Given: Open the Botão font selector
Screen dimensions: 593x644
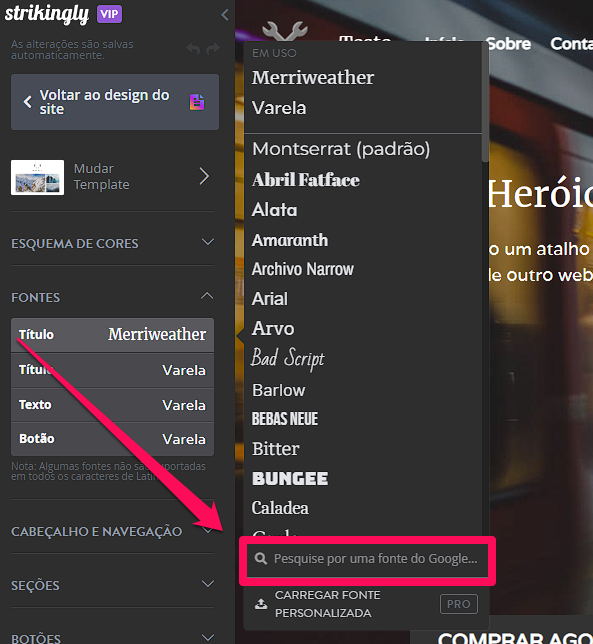Looking at the screenshot, I should [112, 439].
